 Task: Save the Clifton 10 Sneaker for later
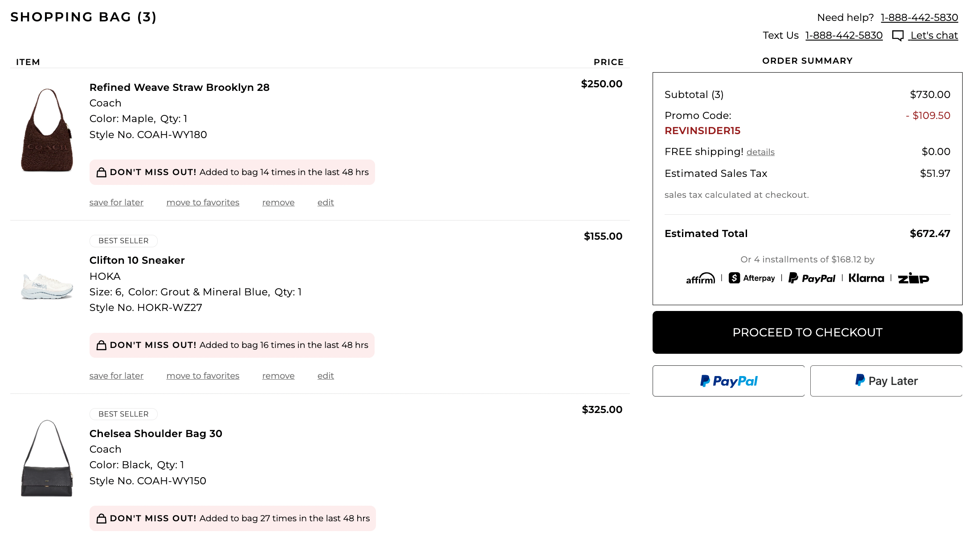click(x=116, y=376)
